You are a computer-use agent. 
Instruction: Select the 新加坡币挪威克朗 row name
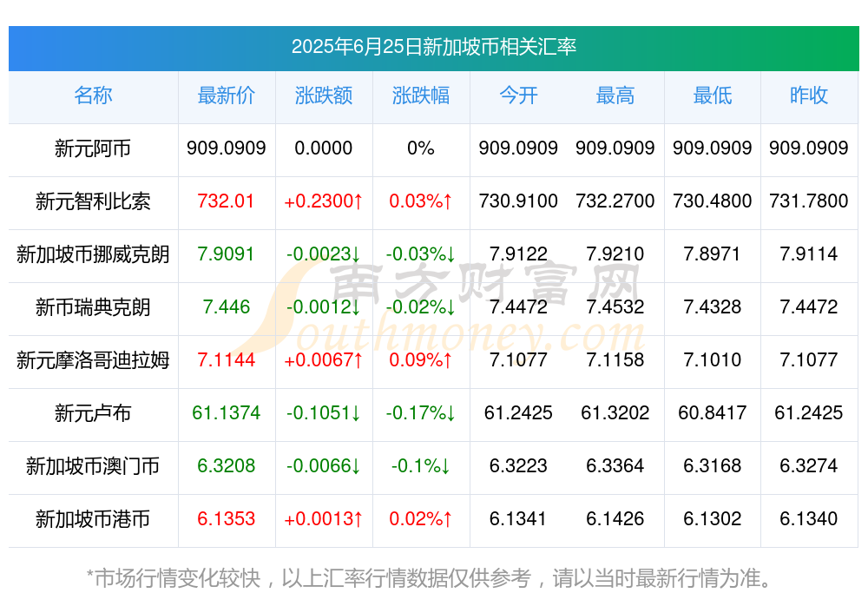(x=93, y=254)
